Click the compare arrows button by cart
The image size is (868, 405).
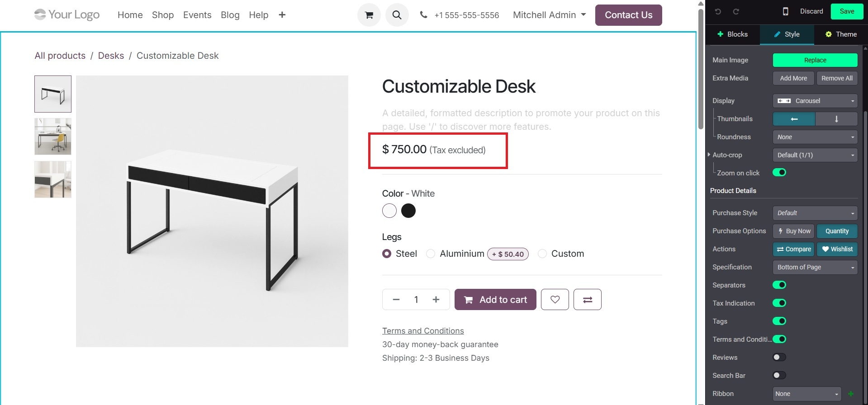tap(588, 300)
